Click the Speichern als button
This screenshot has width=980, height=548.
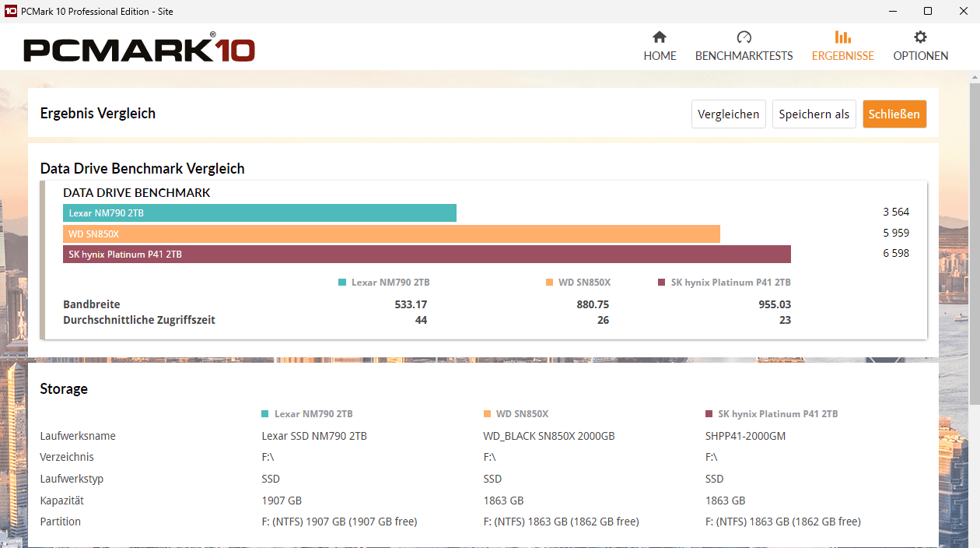click(814, 114)
